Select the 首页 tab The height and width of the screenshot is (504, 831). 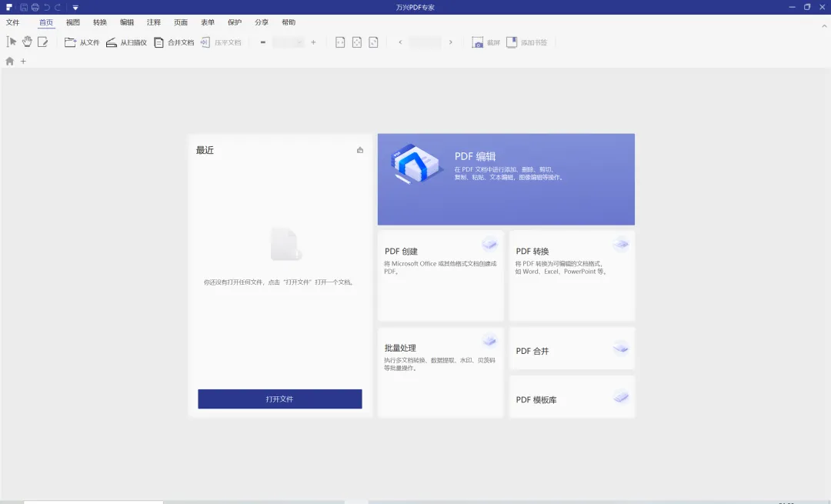tap(46, 22)
